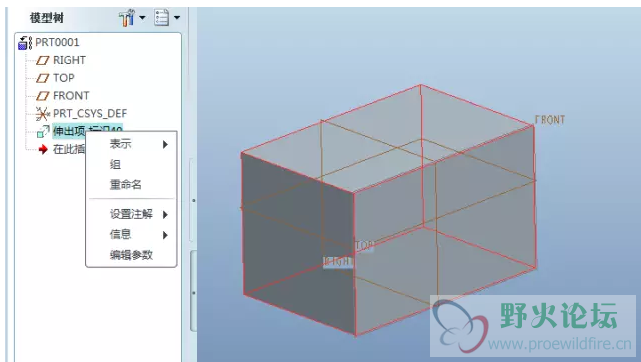Click the TOP datum plane icon
This screenshot has height=362, width=641.
tap(43, 78)
